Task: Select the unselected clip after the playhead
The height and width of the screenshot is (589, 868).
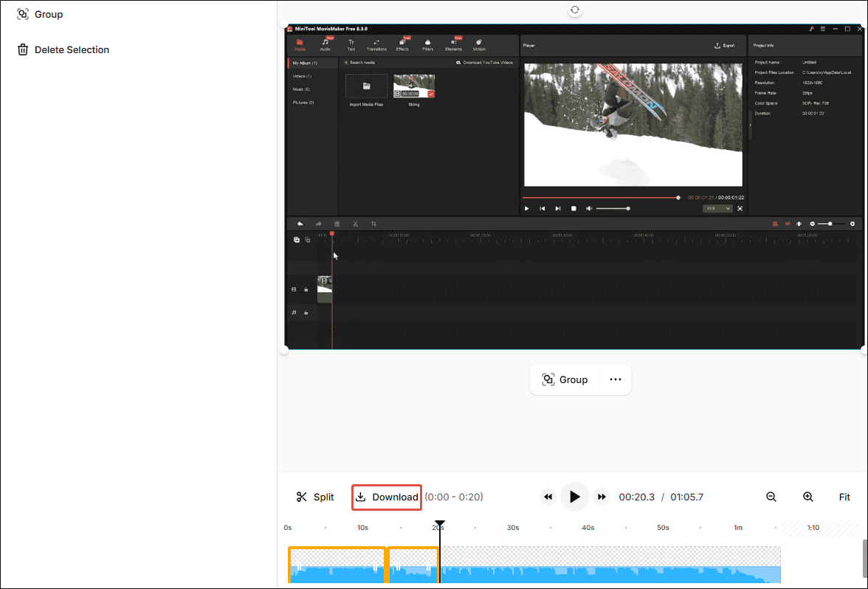Action: click(610, 565)
